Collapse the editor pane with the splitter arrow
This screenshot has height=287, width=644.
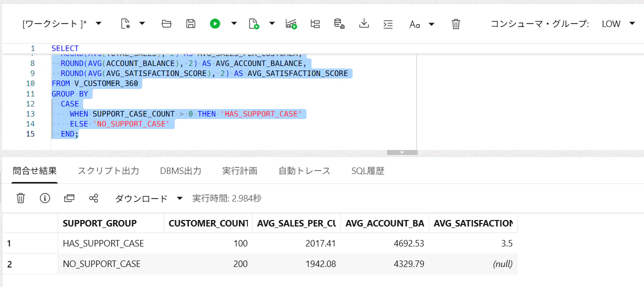402,152
